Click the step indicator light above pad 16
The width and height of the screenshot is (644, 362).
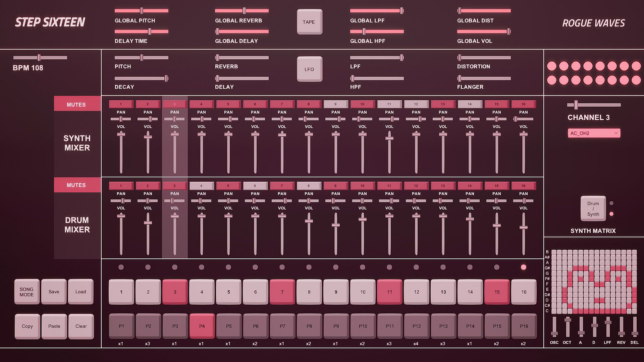coord(523,267)
